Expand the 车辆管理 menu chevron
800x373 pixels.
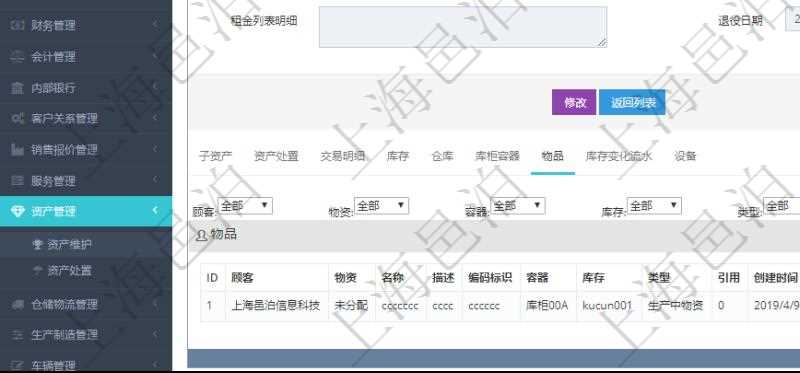point(155,364)
